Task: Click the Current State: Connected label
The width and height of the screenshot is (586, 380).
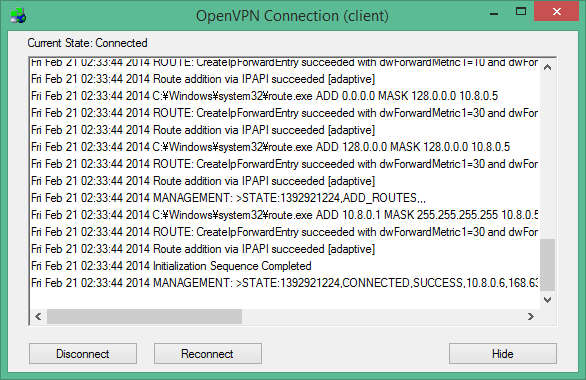Action: coord(87,43)
